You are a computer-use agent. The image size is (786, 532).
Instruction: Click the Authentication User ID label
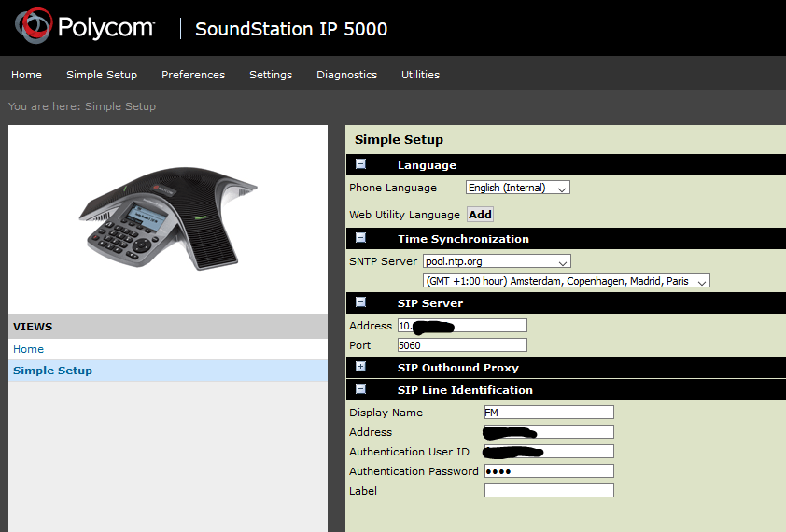pyautogui.click(x=409, y=452)
